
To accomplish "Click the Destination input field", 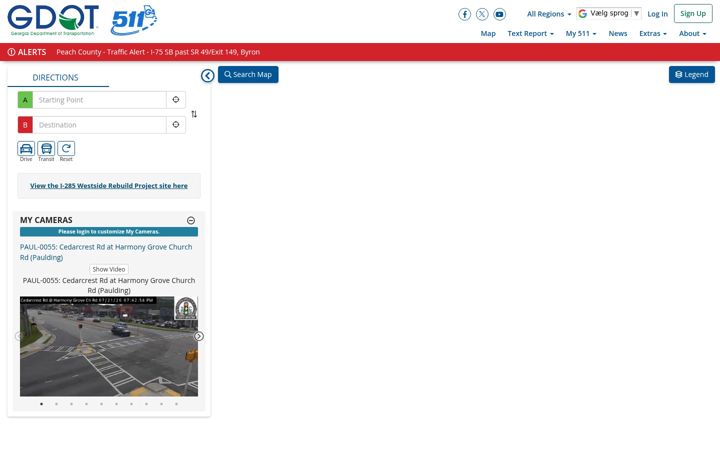I will click(99, 124).
